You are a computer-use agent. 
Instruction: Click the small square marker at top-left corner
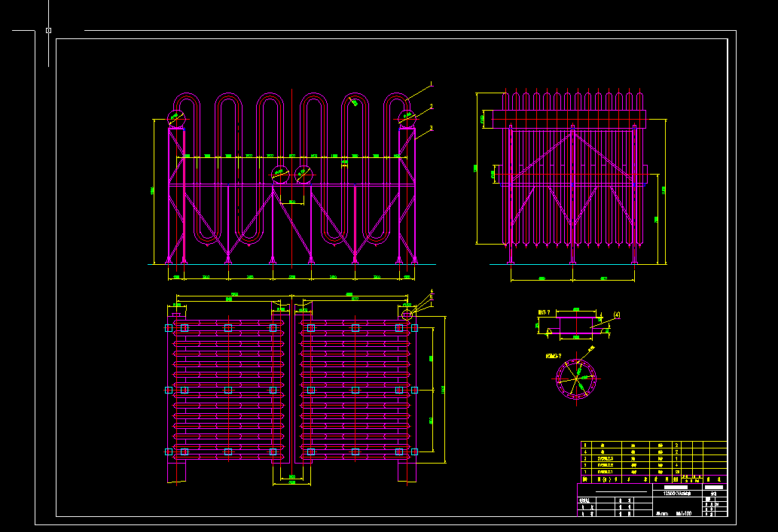click(49, 31)
